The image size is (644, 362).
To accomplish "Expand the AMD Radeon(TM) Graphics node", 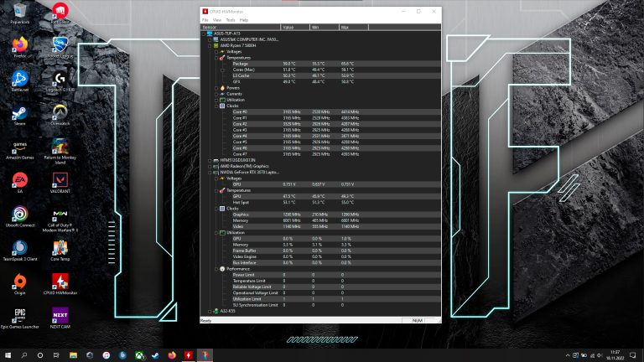I will tap(210, 166).
